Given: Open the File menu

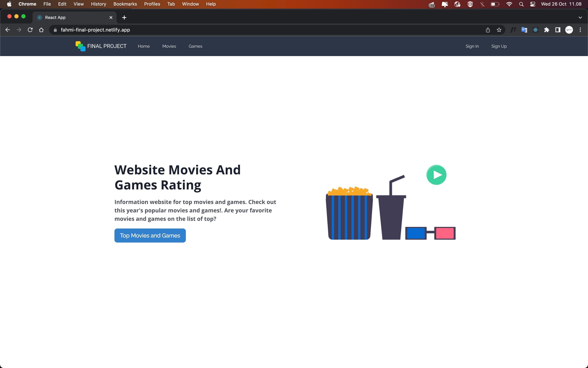Looking at the screenshot, I should (47, 4).
